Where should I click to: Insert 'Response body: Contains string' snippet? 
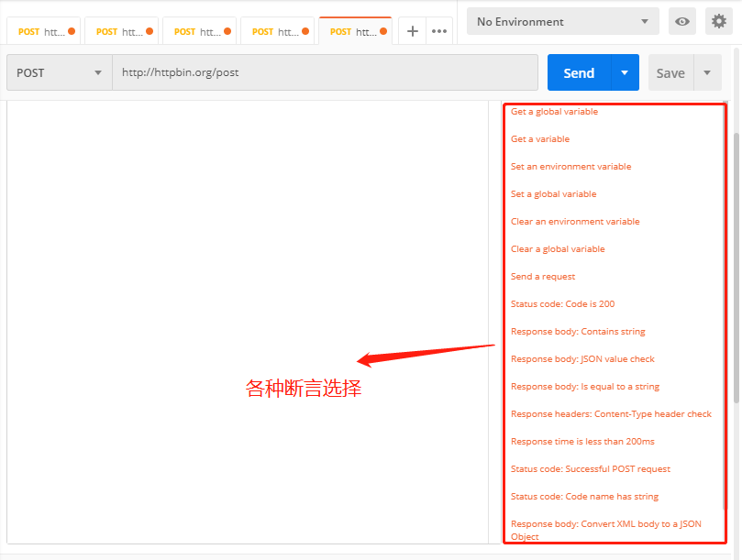tap(578, 331)
